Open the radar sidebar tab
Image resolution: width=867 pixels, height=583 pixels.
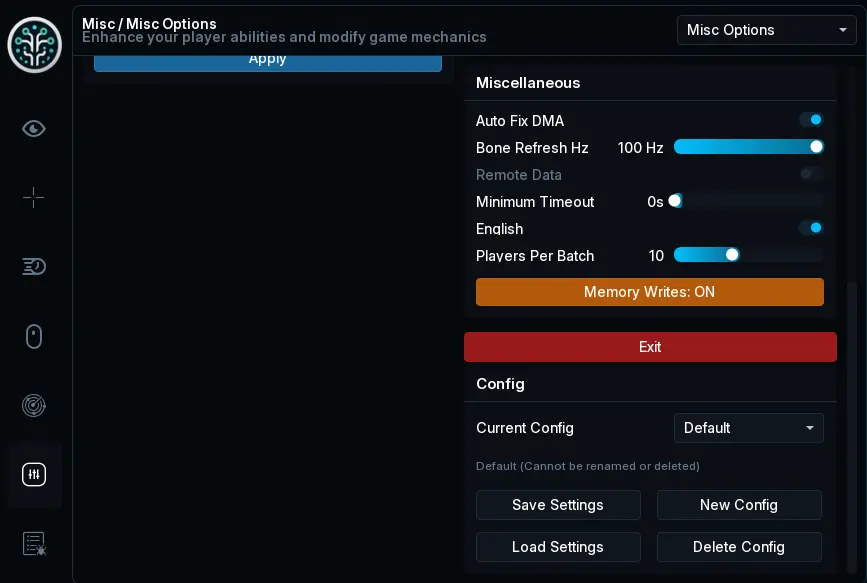tap(34, 405)
